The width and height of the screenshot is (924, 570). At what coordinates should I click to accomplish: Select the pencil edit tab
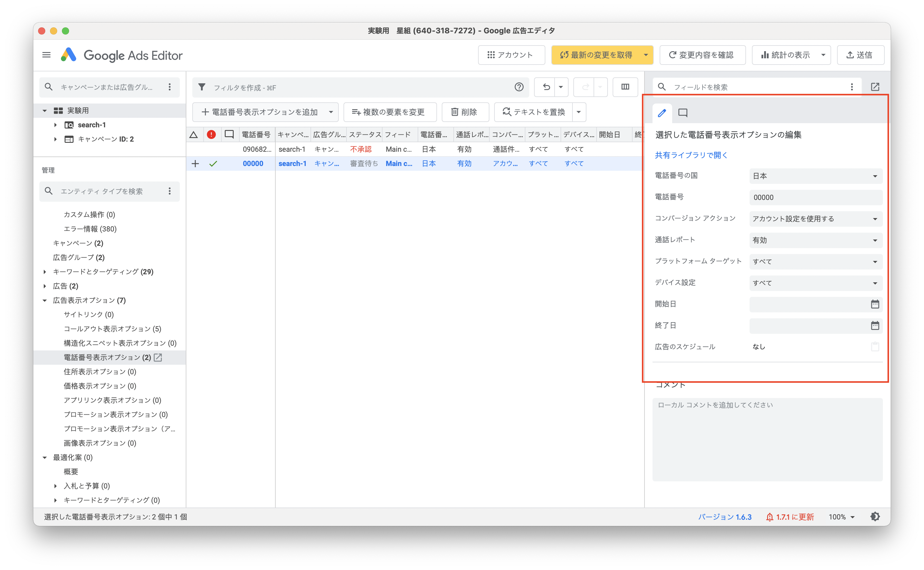point(662,113)
